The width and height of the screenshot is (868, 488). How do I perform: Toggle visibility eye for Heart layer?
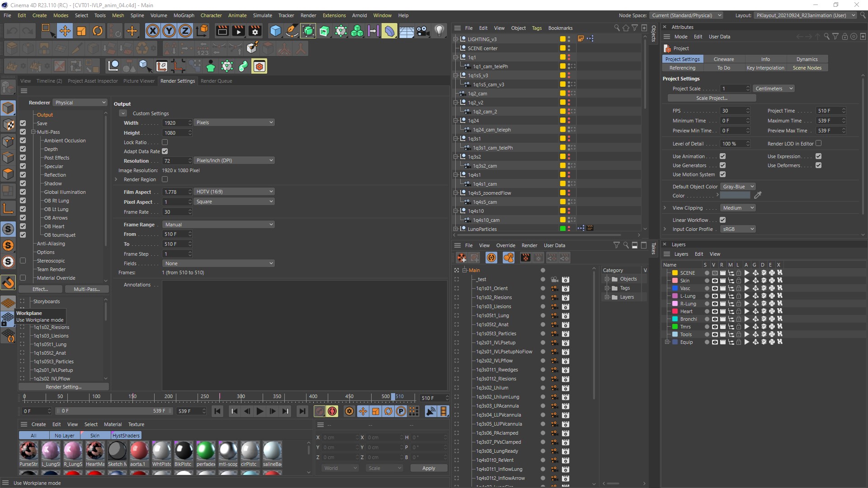point(714,311)
